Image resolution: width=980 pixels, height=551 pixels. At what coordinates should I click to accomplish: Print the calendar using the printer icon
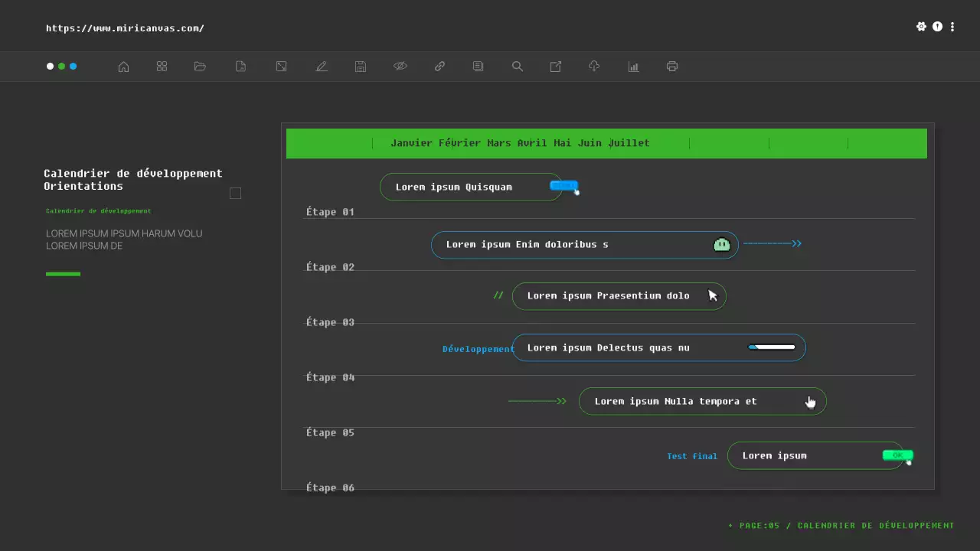click(671, 67)
